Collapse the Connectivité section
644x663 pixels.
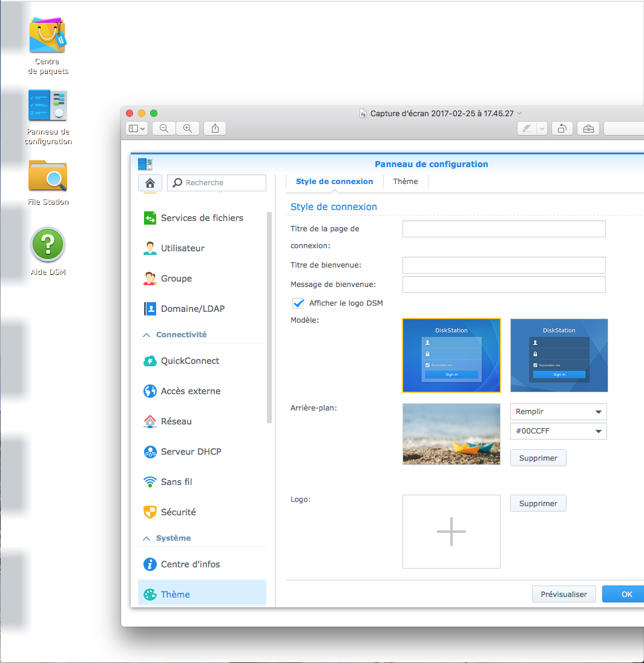[146, 335]
